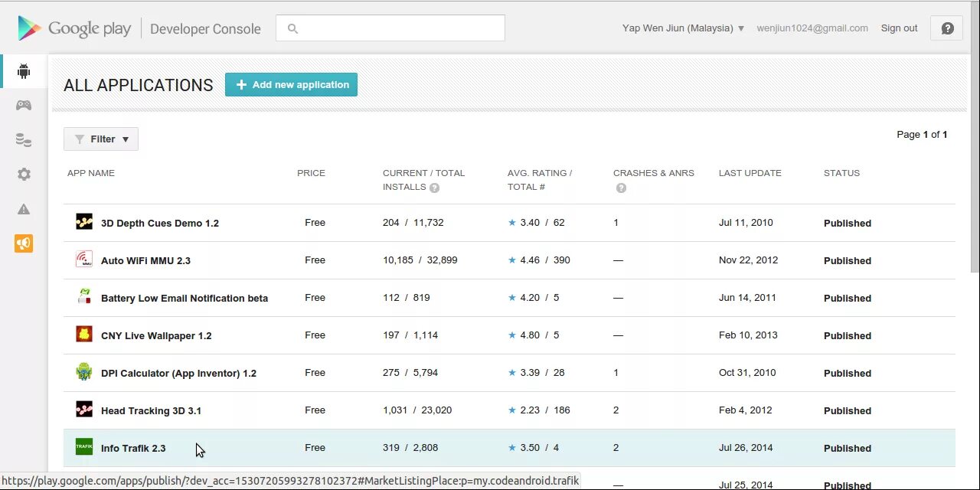Click the Nov 22, 2012 update date
The width and height of the screenshot is (980, 490).
click(x=748, y=260)
